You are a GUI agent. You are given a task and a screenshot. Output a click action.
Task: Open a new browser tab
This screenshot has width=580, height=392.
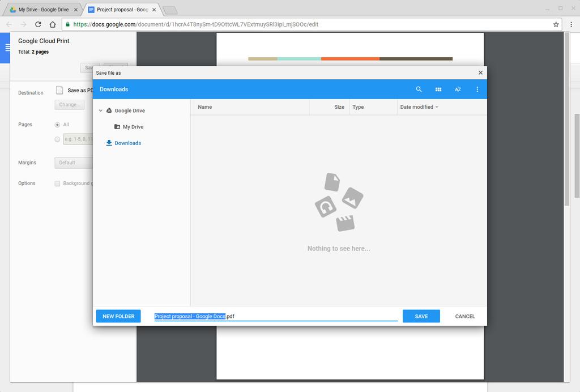pyautogui.click(x=170, y=10)
